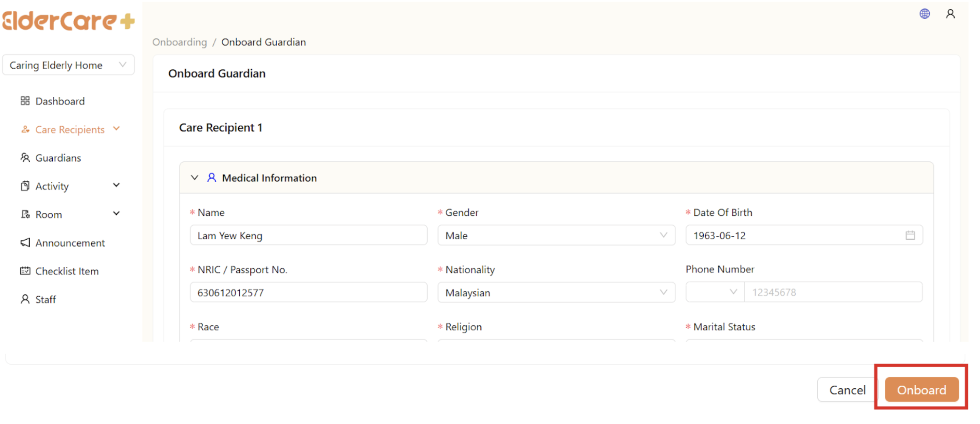Open the Caring Elderly Home selector
980x424 pixels.
(x=68, y=65)
